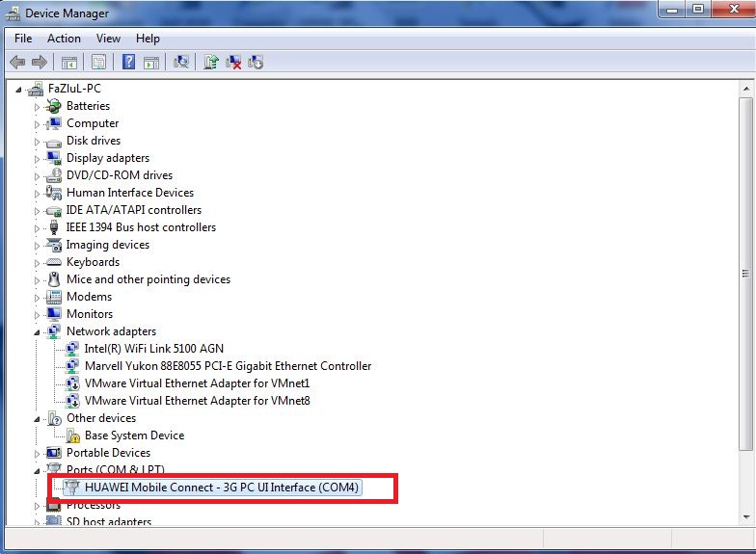Toggle the action pane toolbar icon
Viewport: 756px width, 554px height.
click(151, 63)
